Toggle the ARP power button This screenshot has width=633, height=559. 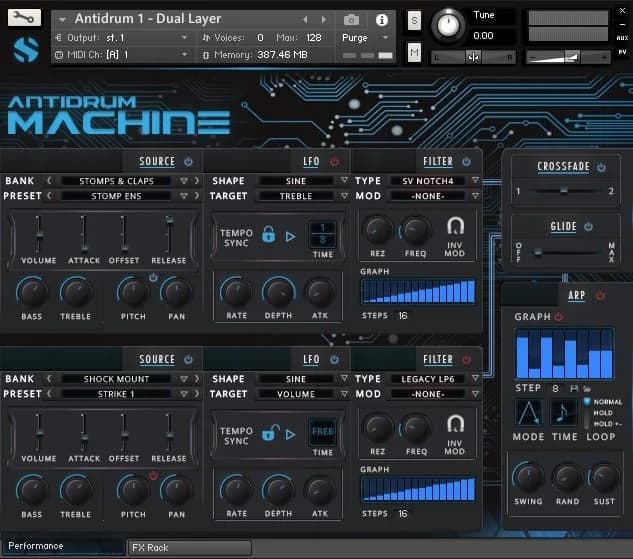tap(600, 295)
